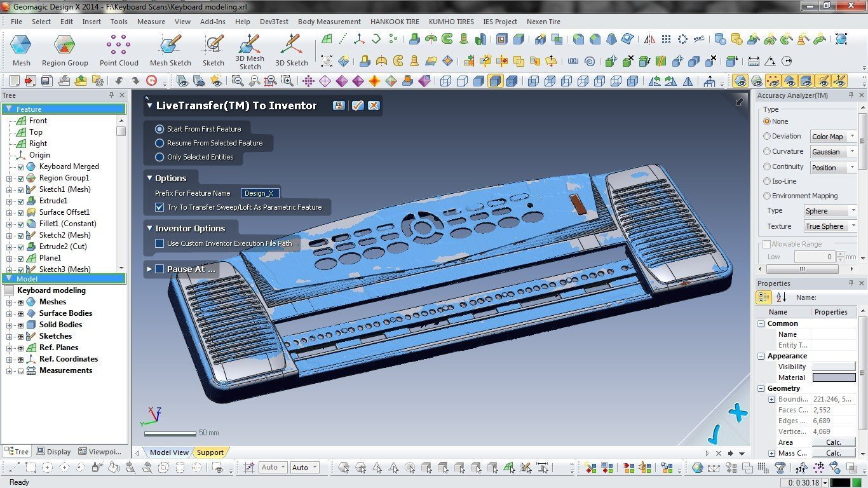Confirm LiveTransfer with the checkmark icon

click(357, 105)
